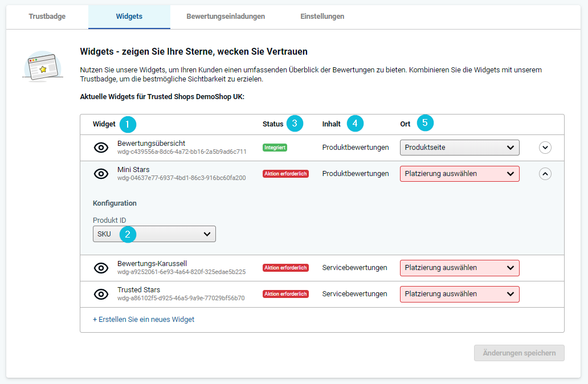Viewport: 588px width, 384px height.
Task: Click numbered marker 2 on SKU dropdown
Action: point(128,234)
